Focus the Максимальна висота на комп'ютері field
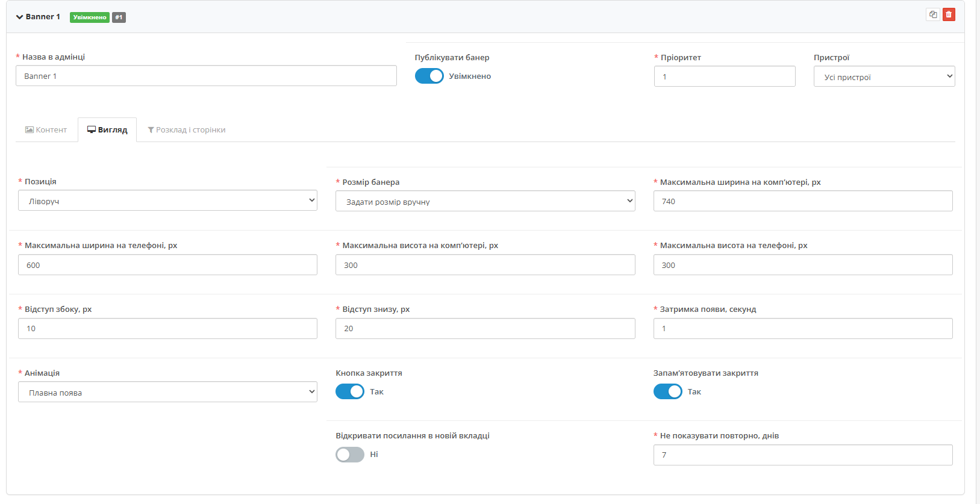The image size is (980, 504). point(485,265)
